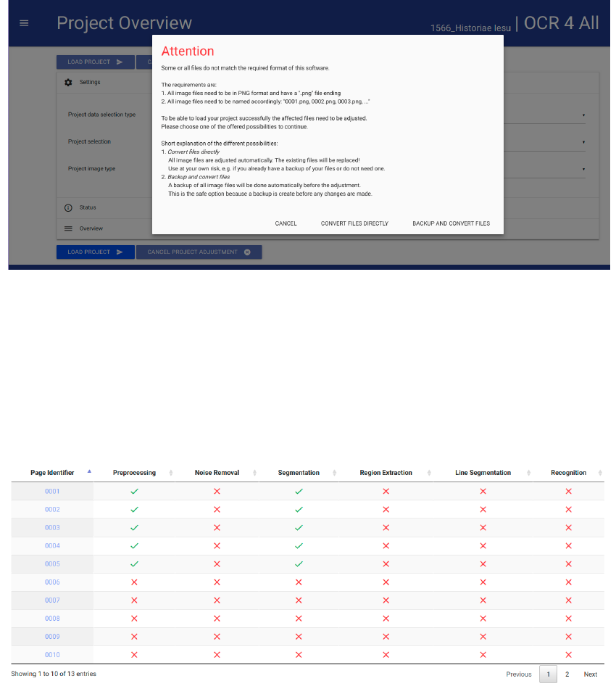This screenshot has width=616, height=694.
Task: Click the OCR 4 All title
Action: [x=561, y=23]
